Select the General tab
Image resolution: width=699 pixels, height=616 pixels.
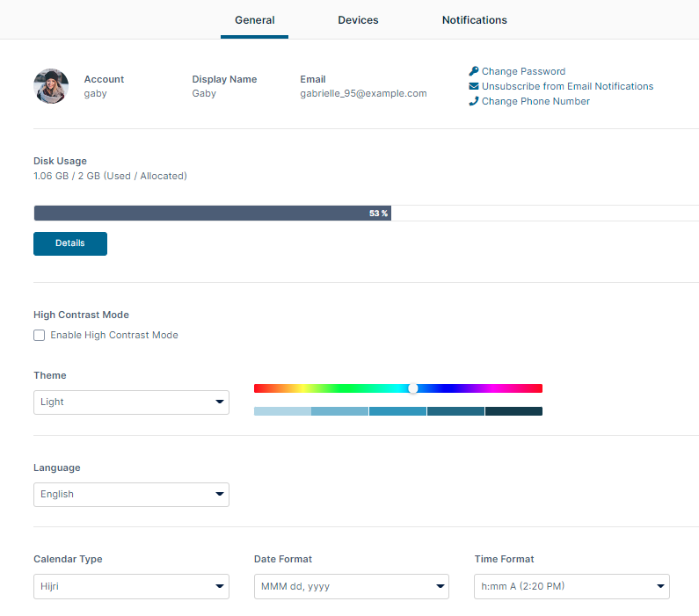click(x=254, y=20)
